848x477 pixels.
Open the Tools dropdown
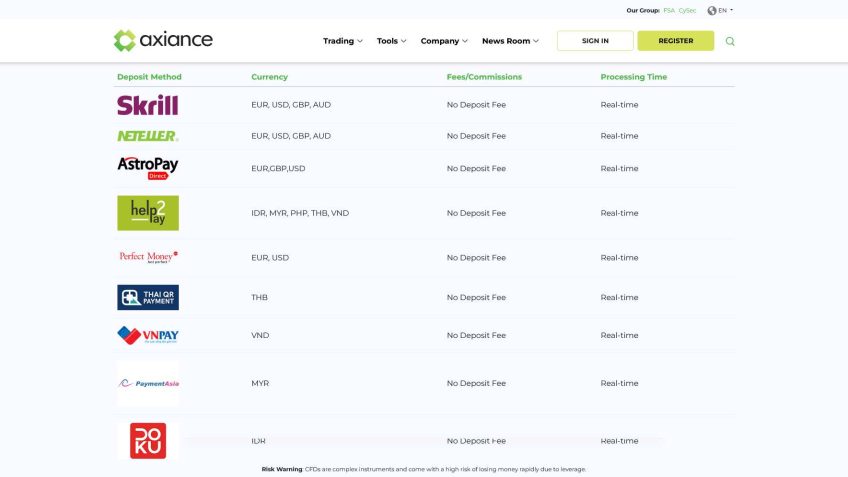392,41
